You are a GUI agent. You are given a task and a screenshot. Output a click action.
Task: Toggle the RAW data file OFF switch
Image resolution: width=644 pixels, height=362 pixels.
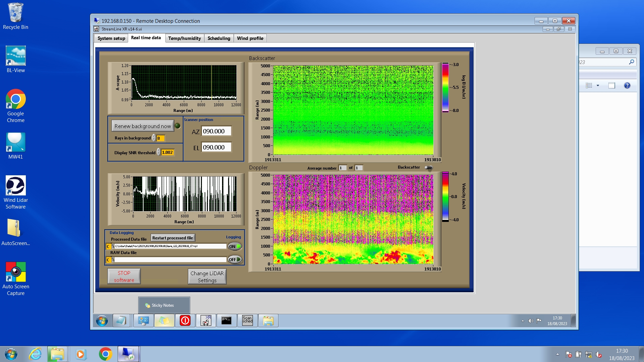coord(235,259)
